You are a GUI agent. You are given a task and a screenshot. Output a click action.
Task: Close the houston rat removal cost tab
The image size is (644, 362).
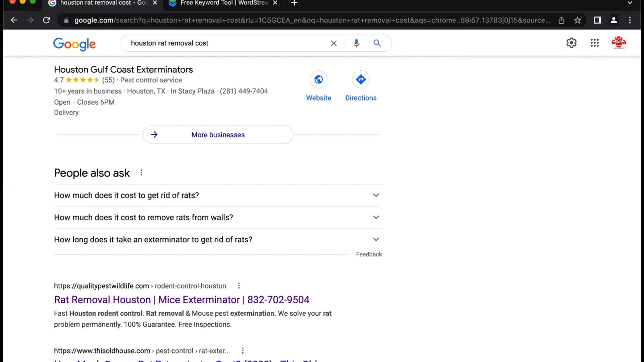pos(155,3)
